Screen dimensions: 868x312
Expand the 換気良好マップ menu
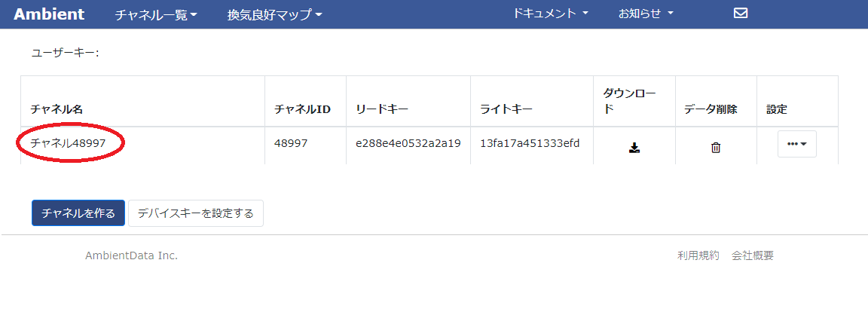point(274,15)
